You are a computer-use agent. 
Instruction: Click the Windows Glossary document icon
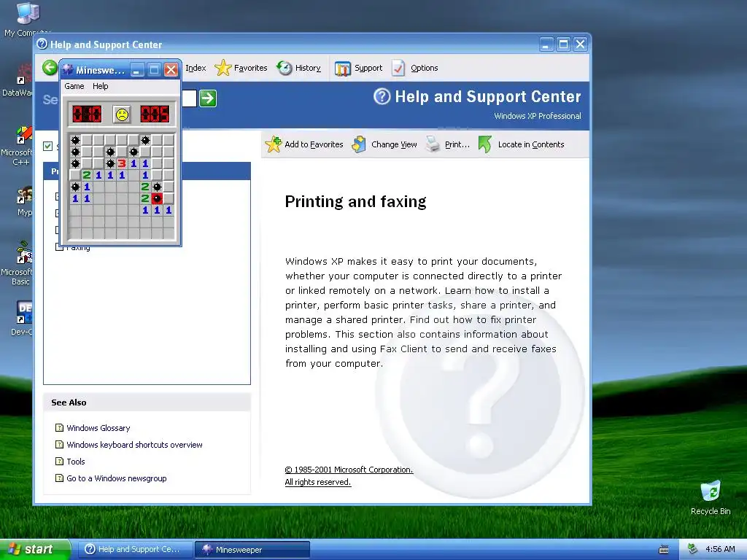(59, 427)
